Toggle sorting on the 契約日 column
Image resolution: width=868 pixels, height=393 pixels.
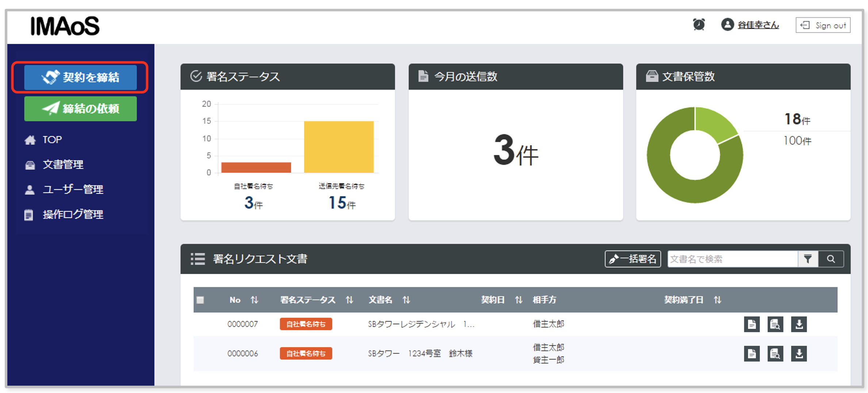tap(519, 300)
